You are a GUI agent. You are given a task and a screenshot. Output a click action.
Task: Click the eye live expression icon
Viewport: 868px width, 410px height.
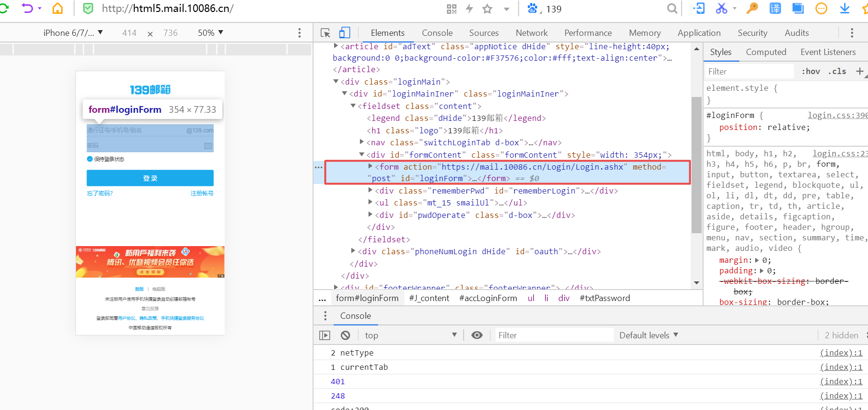(x=477, y=335)
